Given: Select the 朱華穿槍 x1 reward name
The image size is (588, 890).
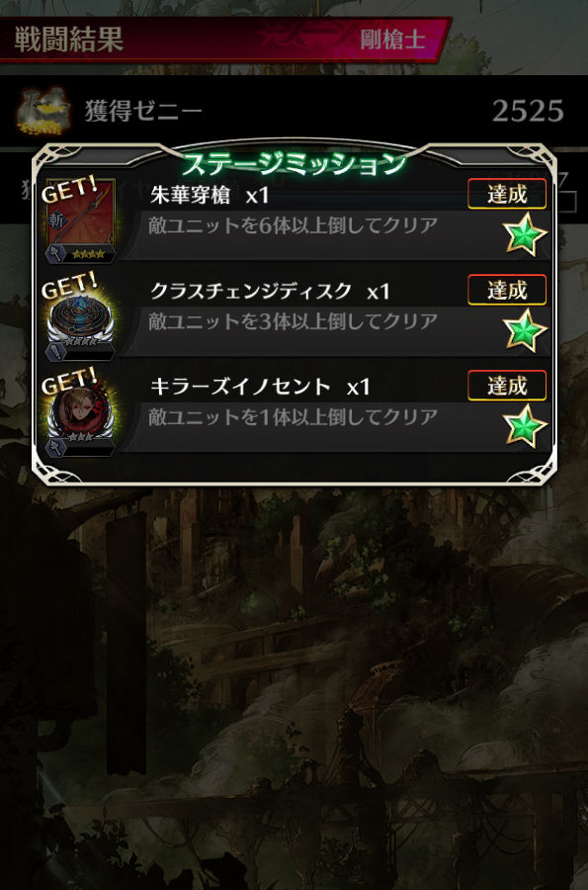Looking at the screenshot, I should point(210,196).
